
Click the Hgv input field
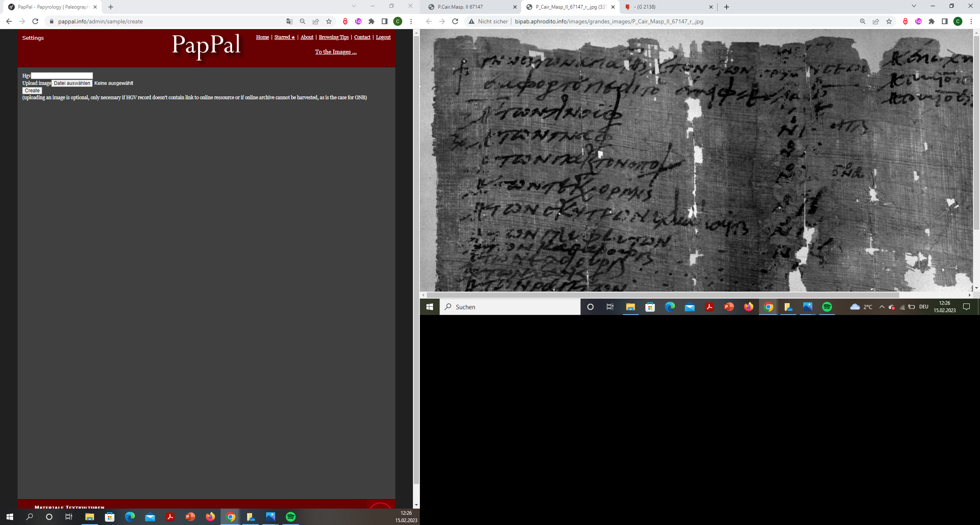click(62, 75)
